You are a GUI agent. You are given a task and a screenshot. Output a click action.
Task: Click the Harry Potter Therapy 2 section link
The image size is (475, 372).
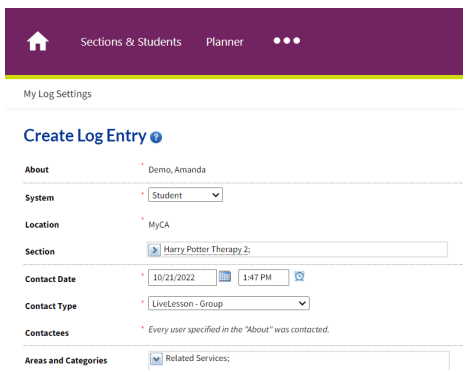point(207,249)
